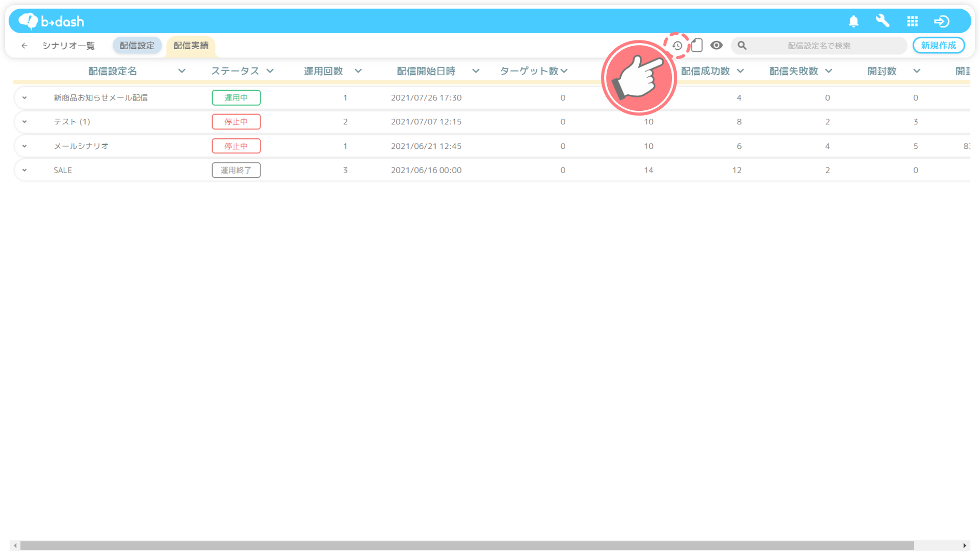The height and width of the screenshot is (551, 980).
Task: Click 停止中 badge in メールシナリオ row
Action: coord(236,146)
